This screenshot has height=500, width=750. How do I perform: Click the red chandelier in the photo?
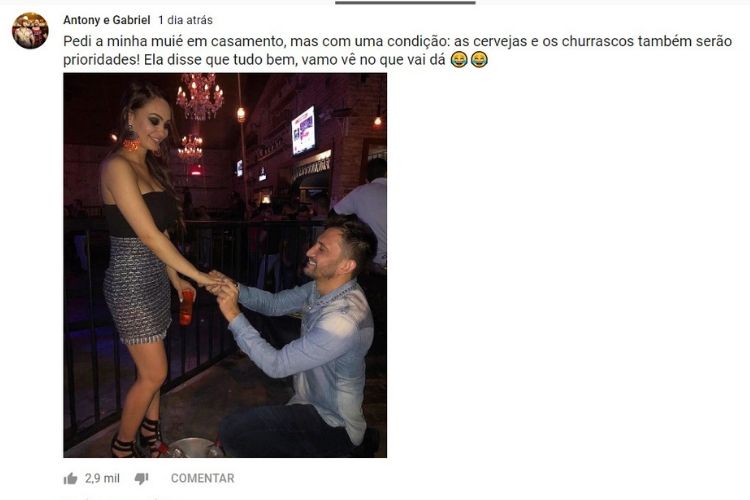tap(199, 97)
